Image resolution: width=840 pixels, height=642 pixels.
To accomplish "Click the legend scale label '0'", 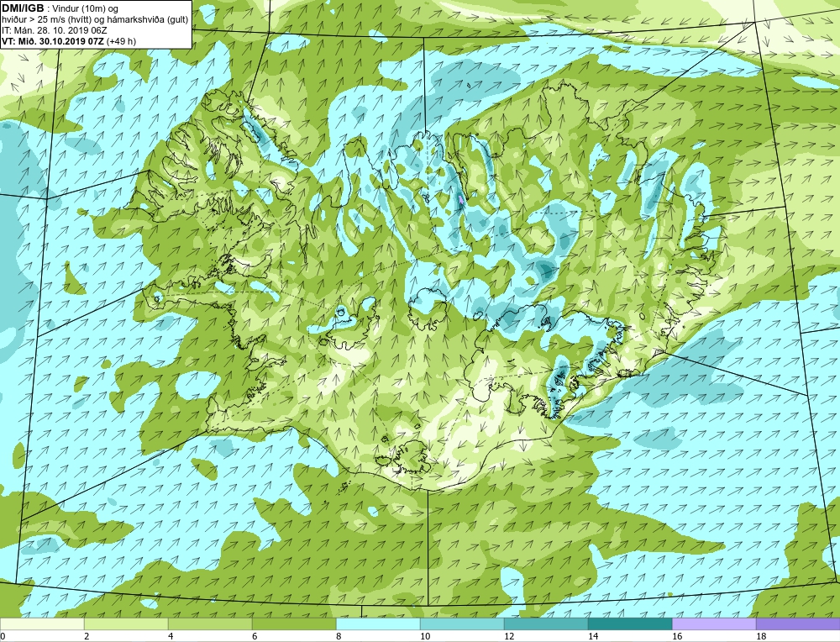I will [x=3, y=636].
